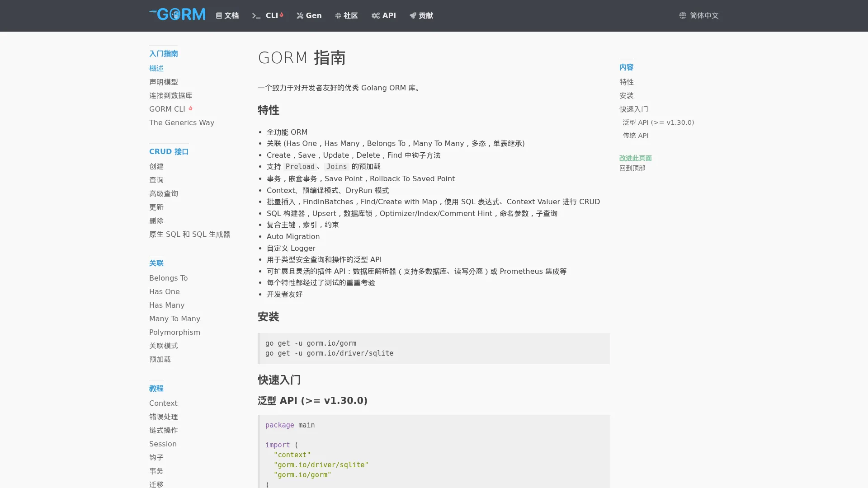The height and width of the screenshot is (488, 868).
Task: Click the flame icon next to GORM CLI sidebar item
Action: 190,108
